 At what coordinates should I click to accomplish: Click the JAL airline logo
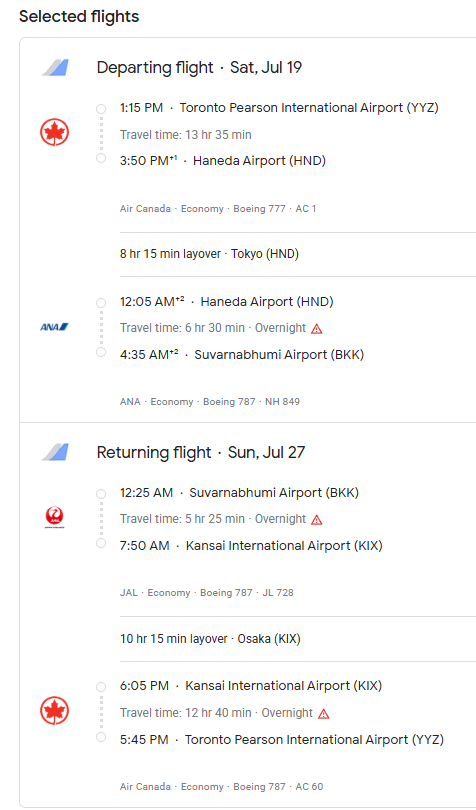click(54, 517)
